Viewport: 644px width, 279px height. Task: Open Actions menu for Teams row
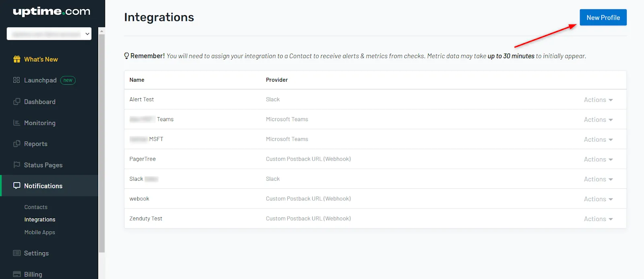pos(598,120)
